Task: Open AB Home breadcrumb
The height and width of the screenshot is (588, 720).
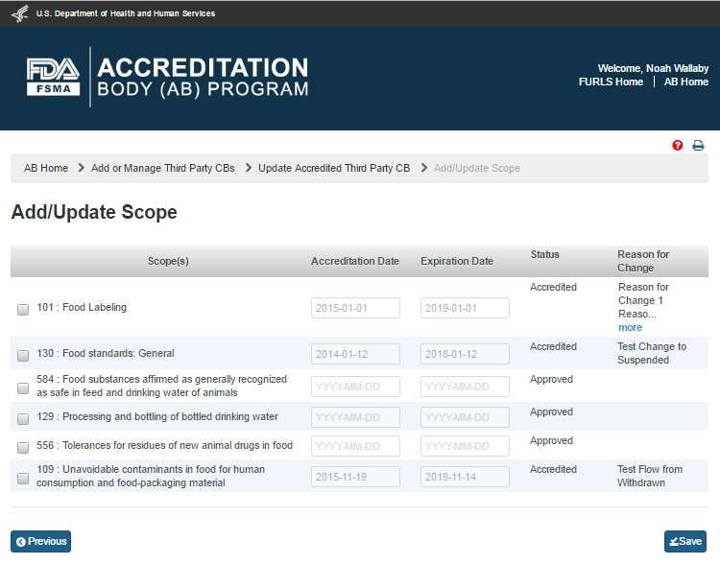Action: pos(46,168)
